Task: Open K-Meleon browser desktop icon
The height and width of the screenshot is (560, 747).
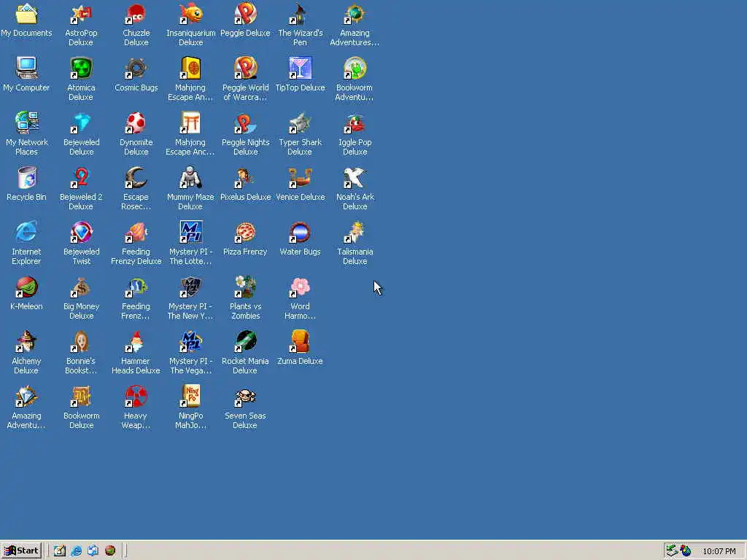Action: click(26, 287)
